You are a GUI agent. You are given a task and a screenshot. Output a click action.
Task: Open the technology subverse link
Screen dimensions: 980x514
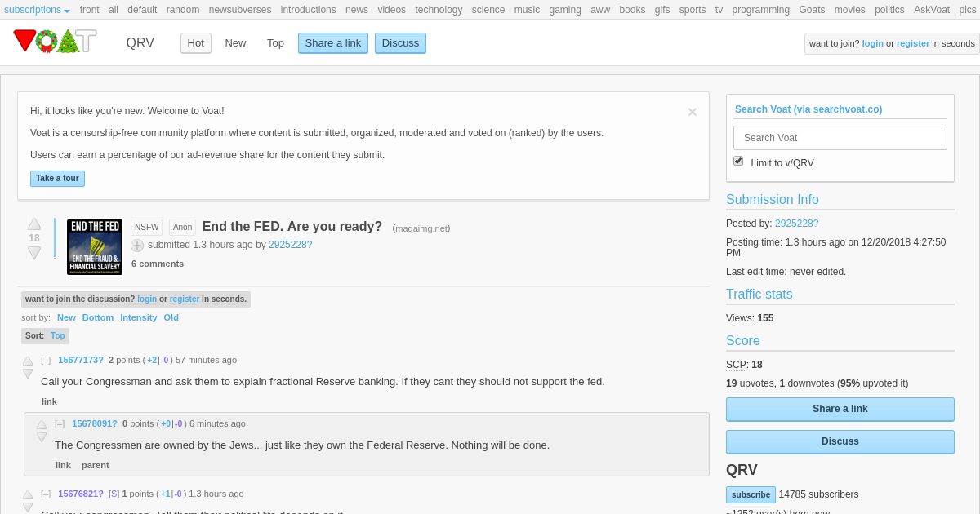pyautogui.click(x=439, y=10)
